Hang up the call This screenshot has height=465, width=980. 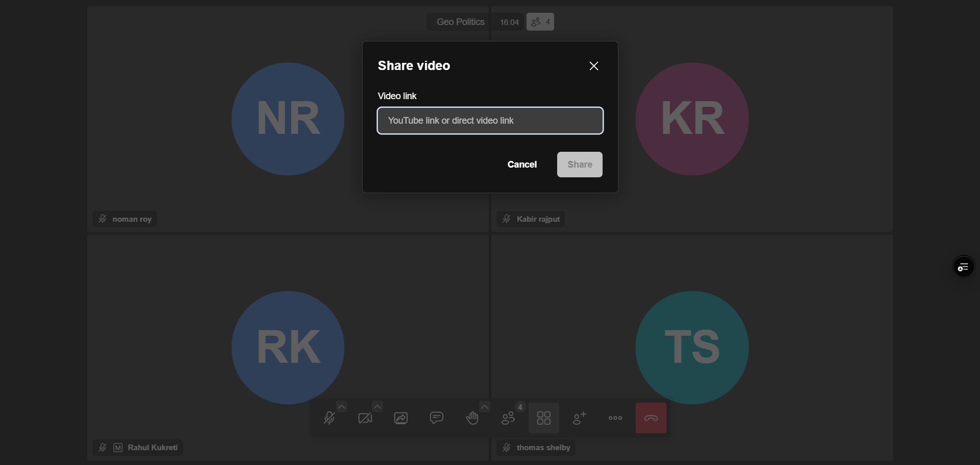pyautogui.click(x=651, y=418)
